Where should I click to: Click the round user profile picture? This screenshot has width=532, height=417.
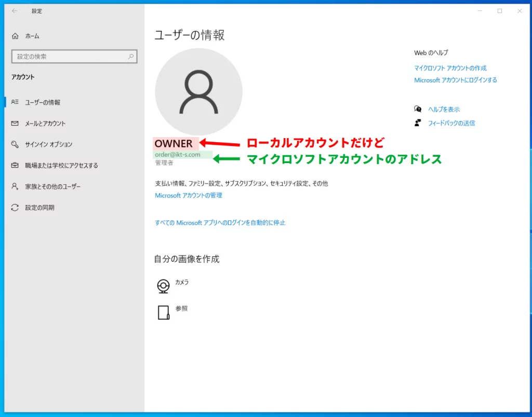(198, 92)
